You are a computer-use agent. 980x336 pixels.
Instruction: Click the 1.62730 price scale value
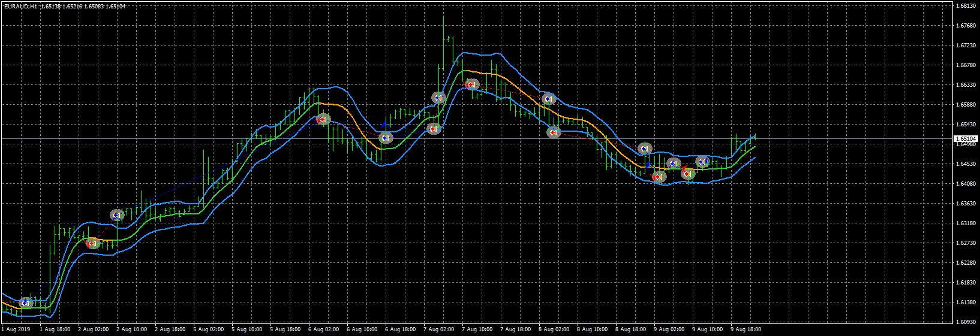point(966,243)
